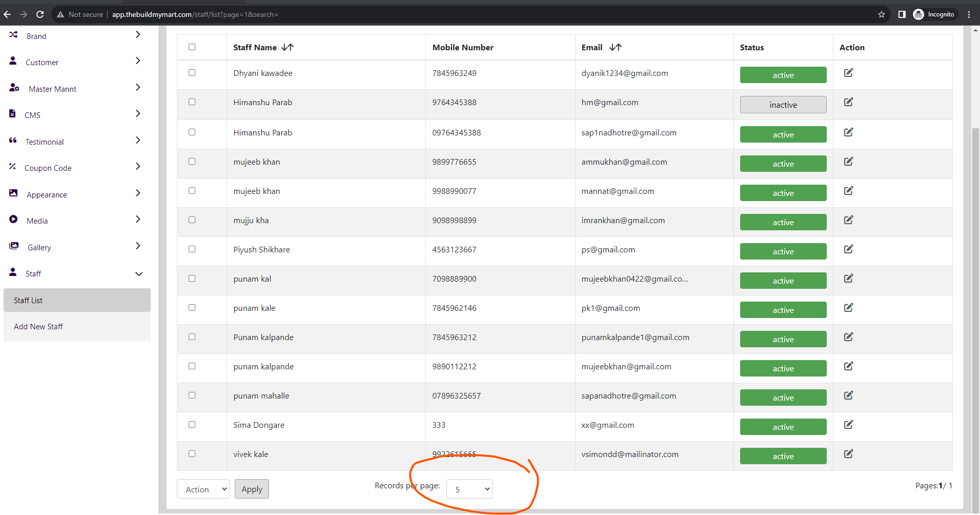The width and height of the screenshot is (980, 515).
Task: Toggle active status for Sima Dongare
Action: tap(783, 427)
